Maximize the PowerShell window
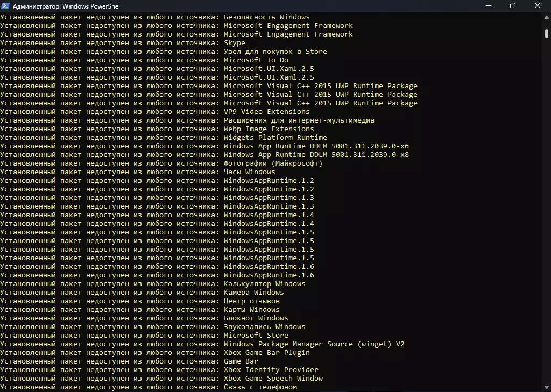Screen dimensions: 551x392 512,6
